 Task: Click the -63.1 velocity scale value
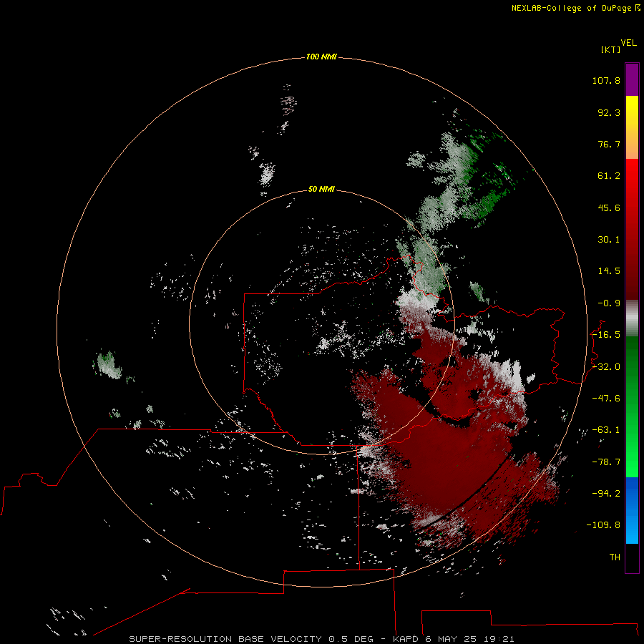click(606, 430)
